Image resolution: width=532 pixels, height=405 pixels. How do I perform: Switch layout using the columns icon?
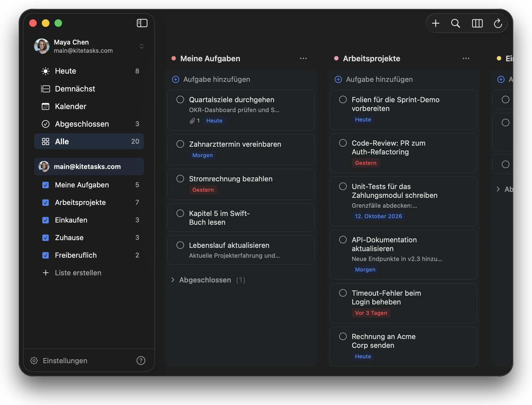click(x=477, y=23)
